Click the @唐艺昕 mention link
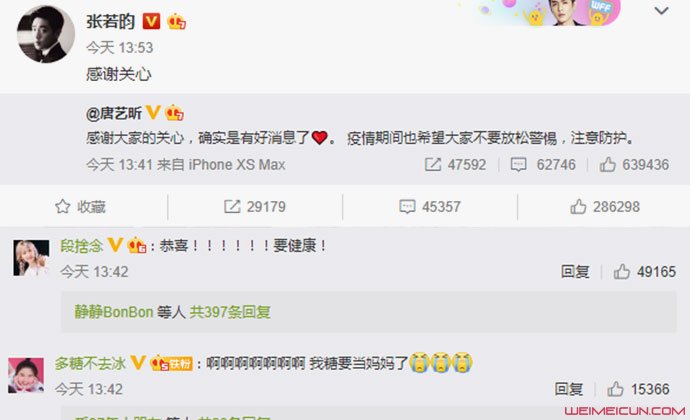The width and height of the screenshot is (690, 420). coord(114,113)
